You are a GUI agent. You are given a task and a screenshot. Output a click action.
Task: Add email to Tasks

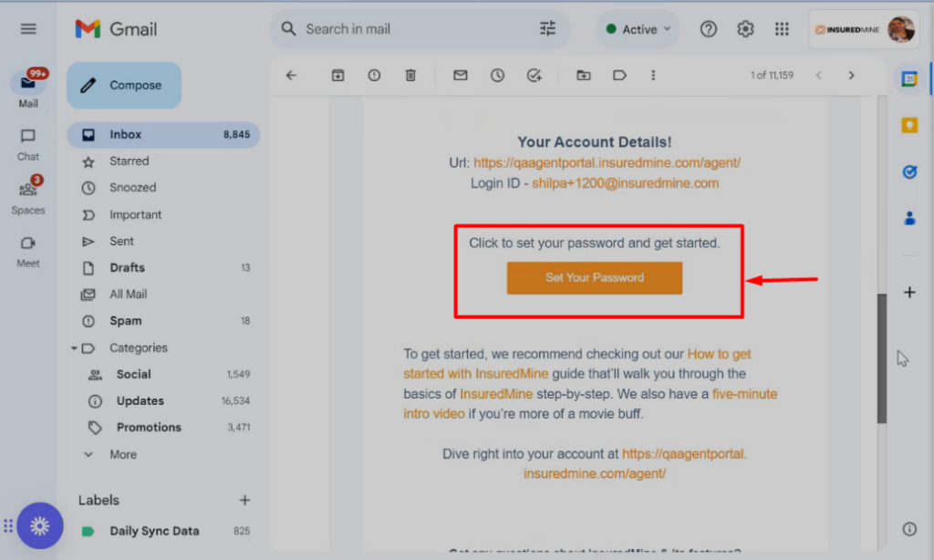(x=534, y=75)
